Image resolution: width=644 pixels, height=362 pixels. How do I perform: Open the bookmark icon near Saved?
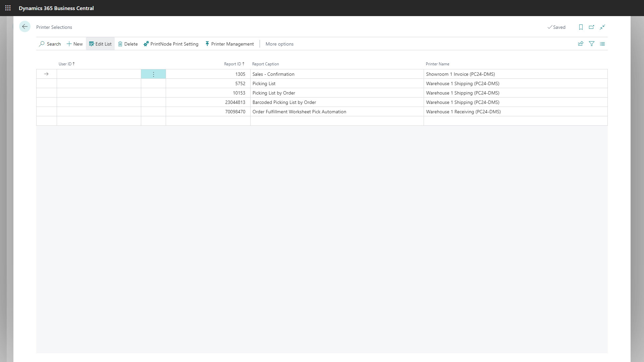[581, 27]
